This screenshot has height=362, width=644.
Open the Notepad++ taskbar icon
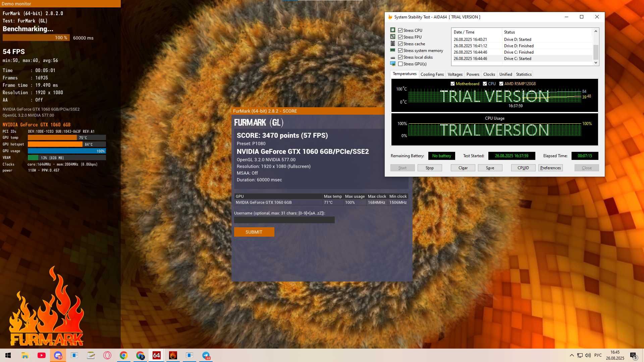click(x=91, y=355)
